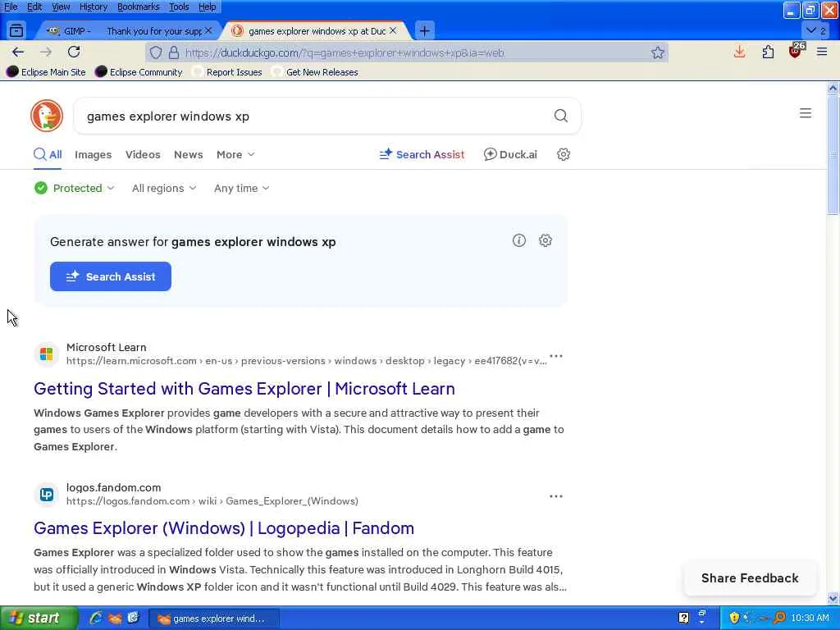Open the DuckDuckGo page side menu icon
This screenshot has height=630, width=840.
coord(806,113)
